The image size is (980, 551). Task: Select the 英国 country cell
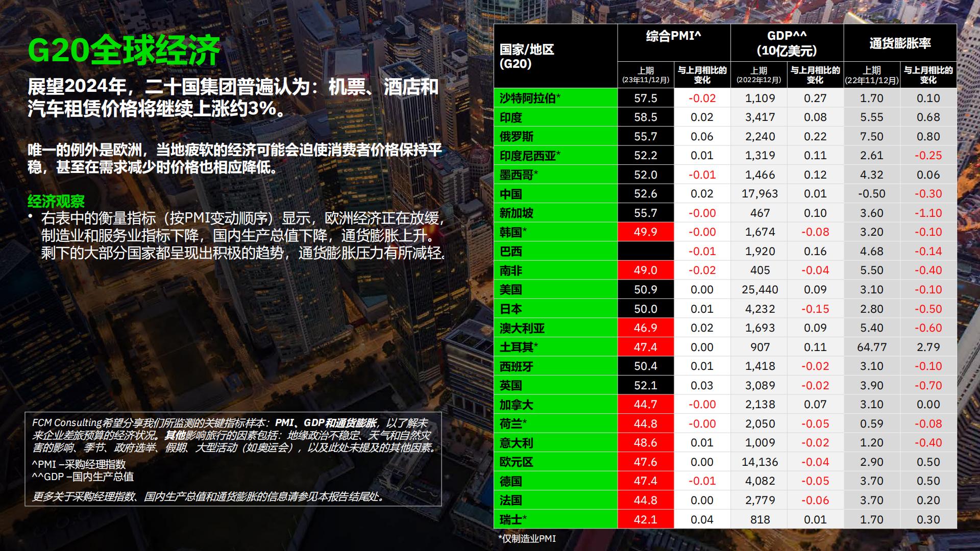556,385
